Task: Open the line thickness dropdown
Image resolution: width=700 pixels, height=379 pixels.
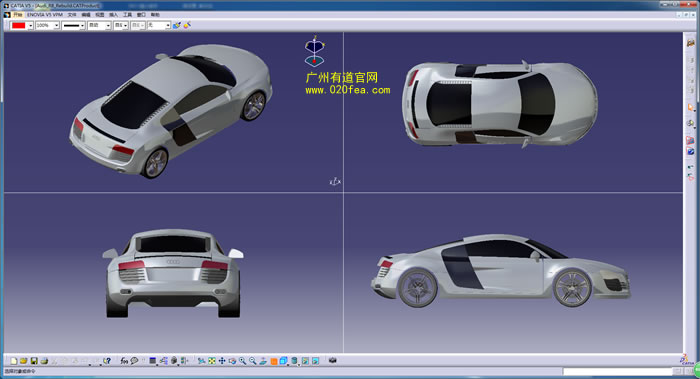Action: coord(82,26)
